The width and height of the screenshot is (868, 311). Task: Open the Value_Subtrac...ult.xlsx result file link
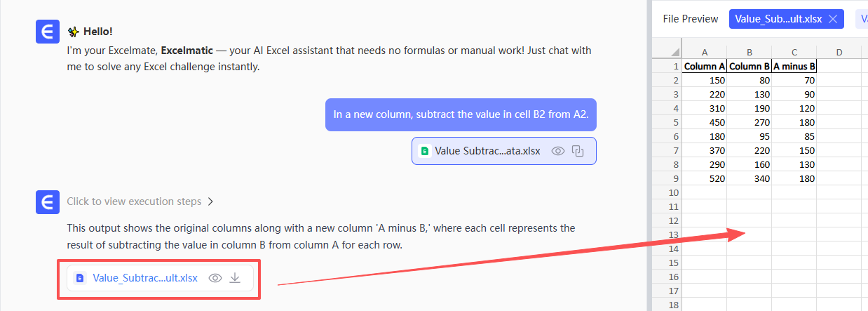[145, 278]
